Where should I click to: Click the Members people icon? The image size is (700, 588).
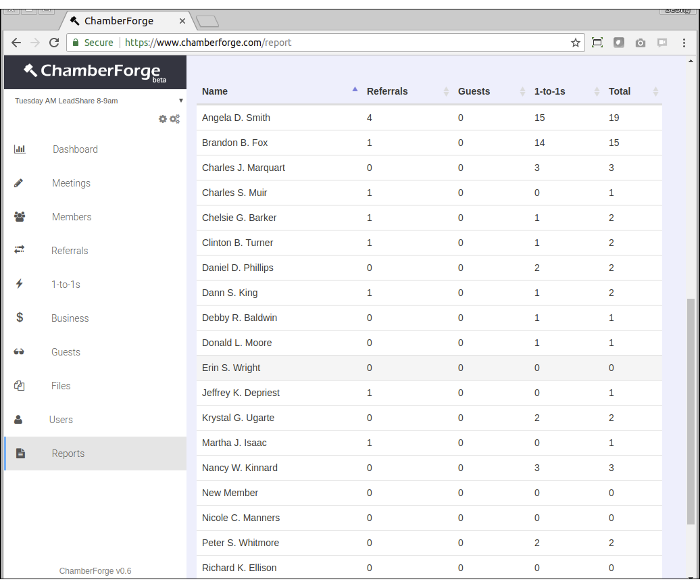click(x=19, y=216)
